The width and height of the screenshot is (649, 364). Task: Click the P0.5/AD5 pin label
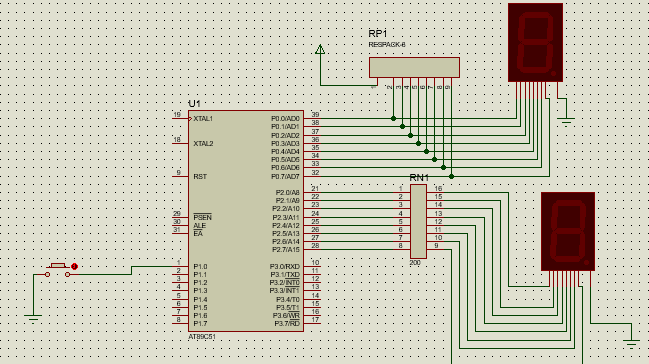(285, 159)
